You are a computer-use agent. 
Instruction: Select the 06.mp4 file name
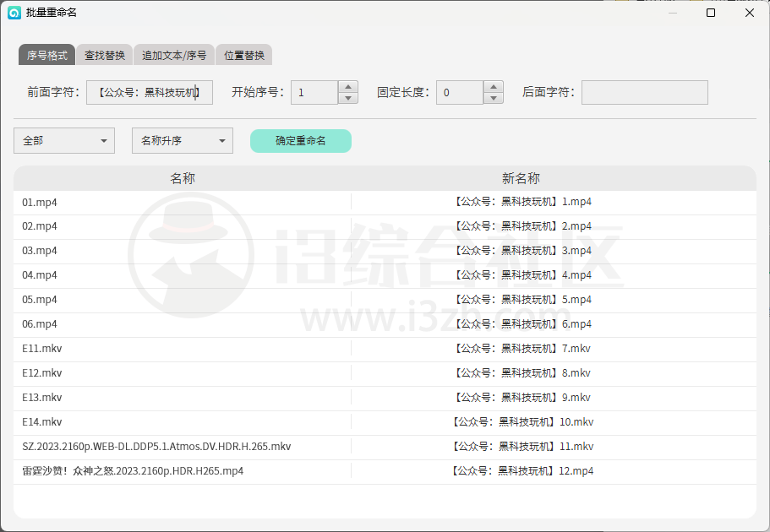[x=40, y=324]
